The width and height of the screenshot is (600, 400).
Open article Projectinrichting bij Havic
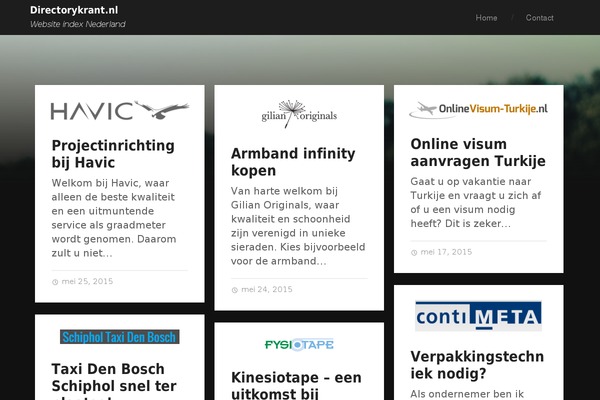113,154
